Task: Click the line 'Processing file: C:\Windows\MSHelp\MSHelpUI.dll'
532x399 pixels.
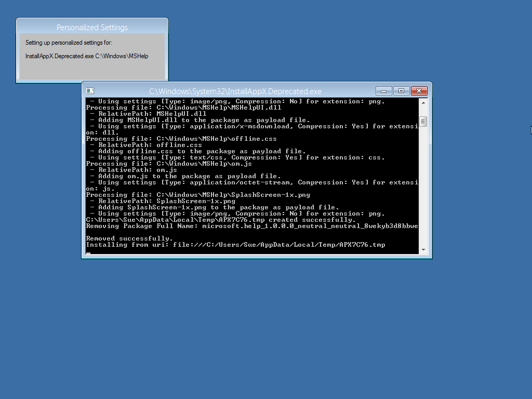Action: tap(183, 108)
